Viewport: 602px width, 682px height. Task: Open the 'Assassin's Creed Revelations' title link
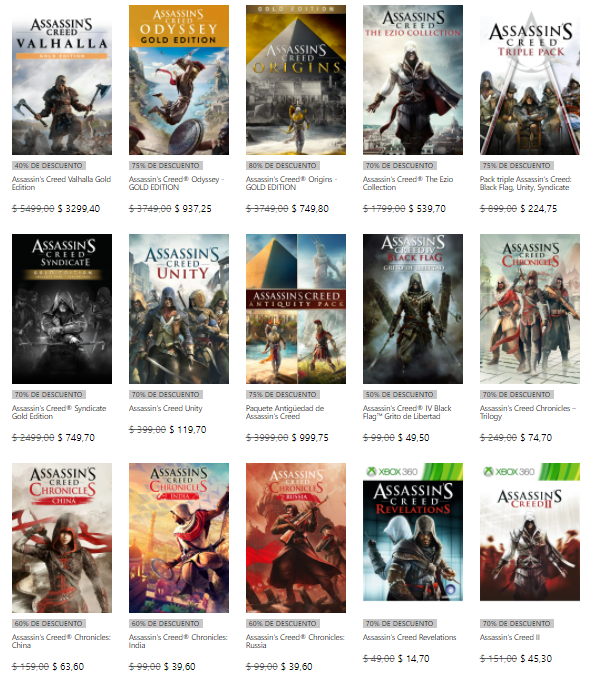pos(410,637)
